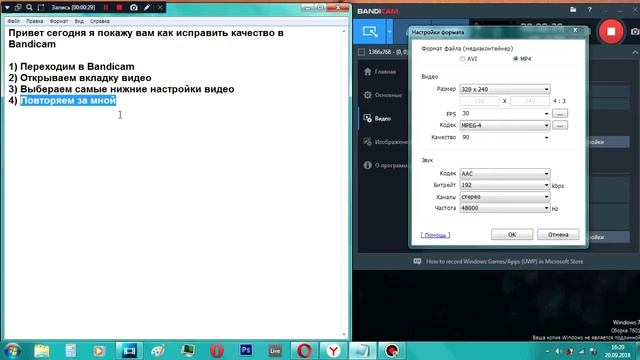Open the Windows Start menu
The width and height of the screenshot is (640, 360).
point(12,351)
